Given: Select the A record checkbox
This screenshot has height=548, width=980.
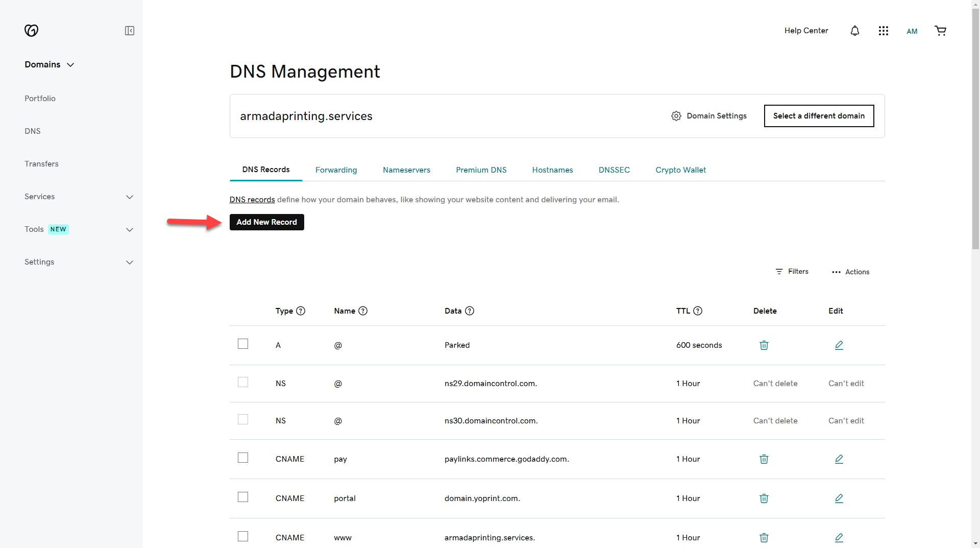Looking at the screenshot, I should (x=243, y=344).
